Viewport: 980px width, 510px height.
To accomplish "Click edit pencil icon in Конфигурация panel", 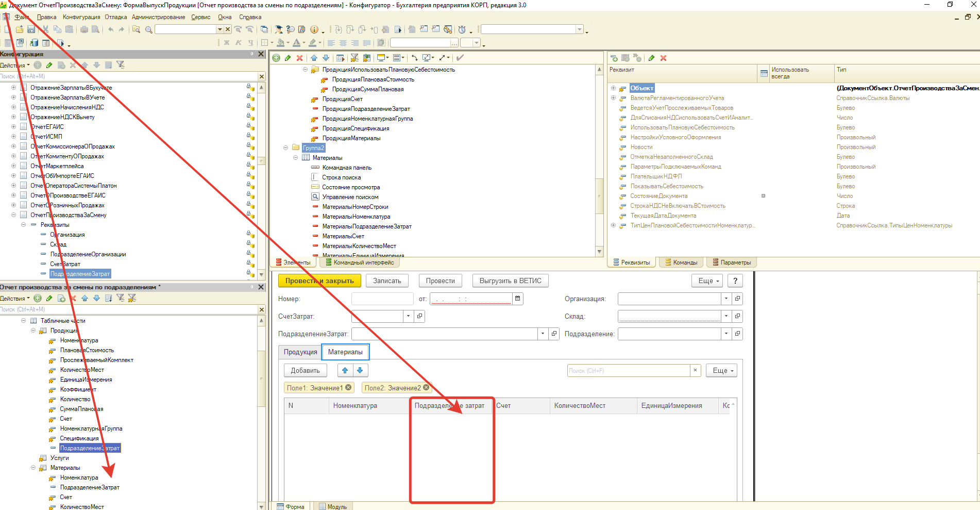I will (x=49, y=65).
